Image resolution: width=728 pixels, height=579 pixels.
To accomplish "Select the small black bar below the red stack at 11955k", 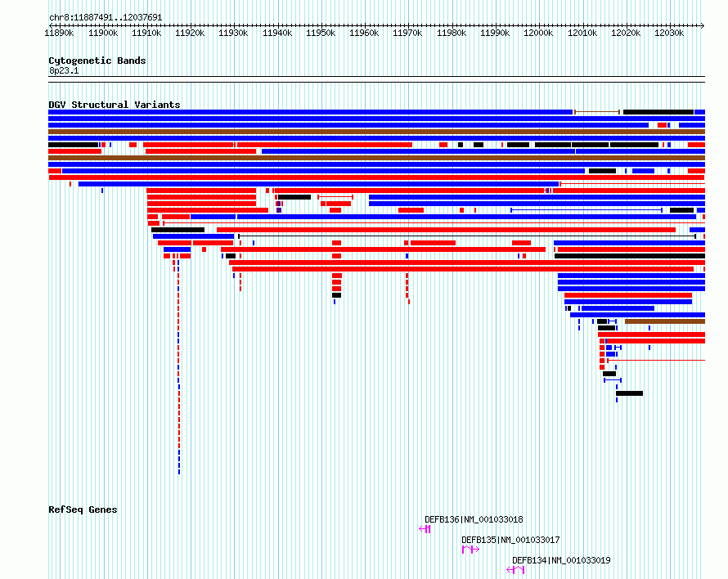I will click(x=337, y=295).
